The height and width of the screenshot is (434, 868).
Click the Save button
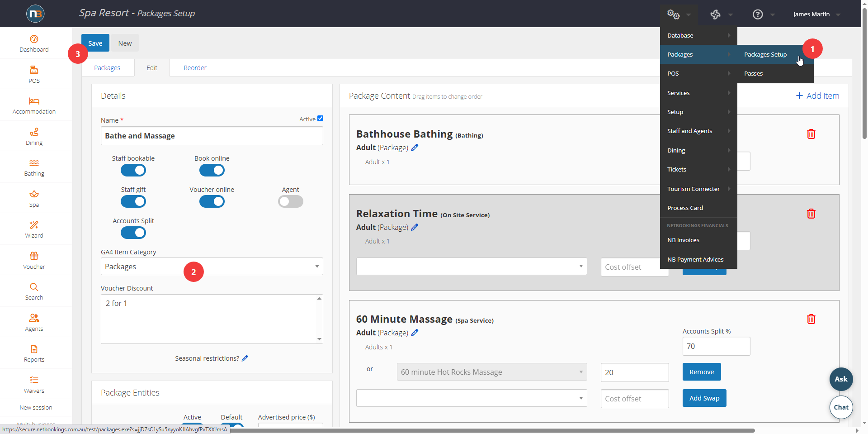95,43
